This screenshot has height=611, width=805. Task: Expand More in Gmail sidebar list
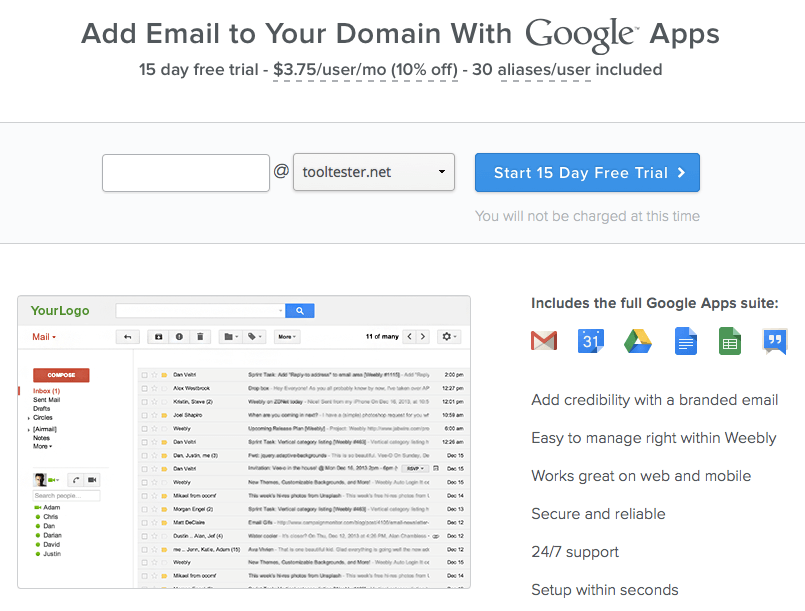point(43,447)
